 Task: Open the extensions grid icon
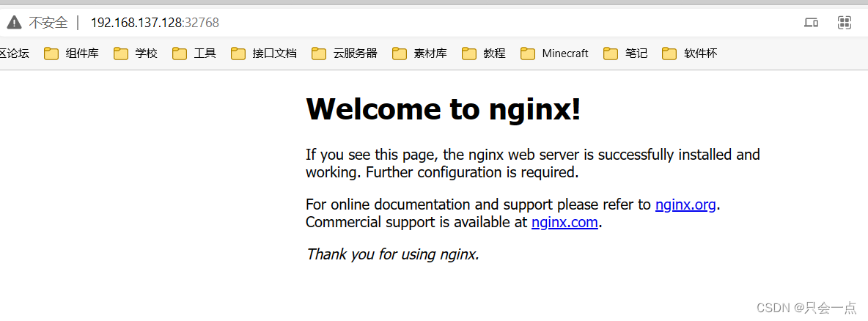point(845,23)
